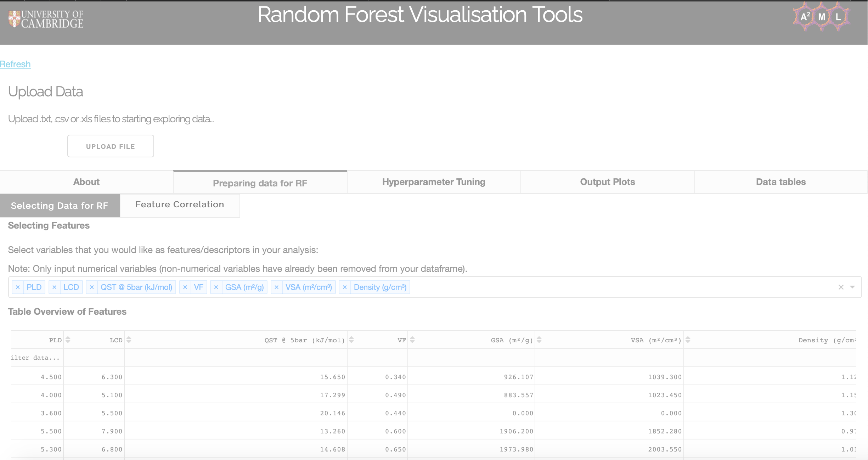Viewport: 868px width, 460px height.
Task: Remove the VSA feature tag
Action: click(277, 287)
